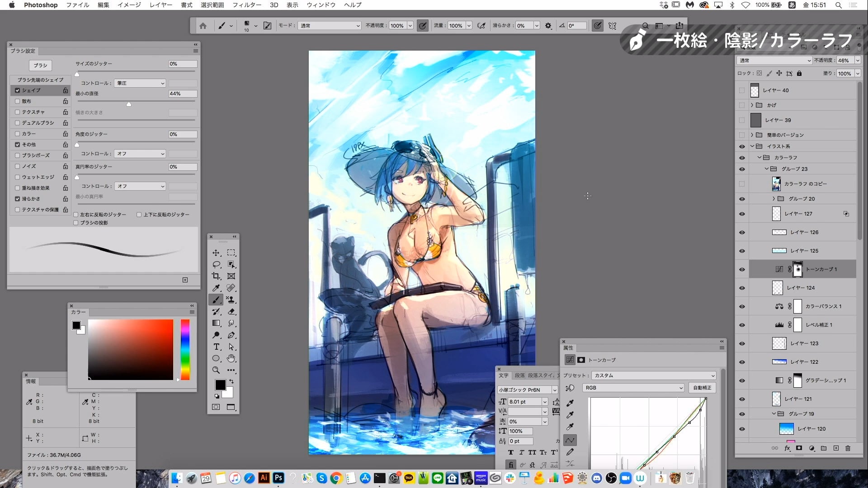The image size is (868, 488).
Task: Open size jitter コントロール 筆圧 dropdown
Action: [140, 83]
